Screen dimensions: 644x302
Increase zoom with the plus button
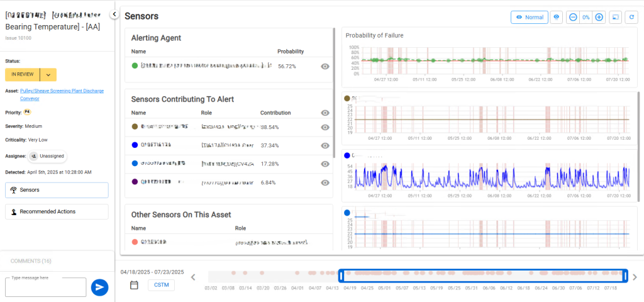[599, 17]
